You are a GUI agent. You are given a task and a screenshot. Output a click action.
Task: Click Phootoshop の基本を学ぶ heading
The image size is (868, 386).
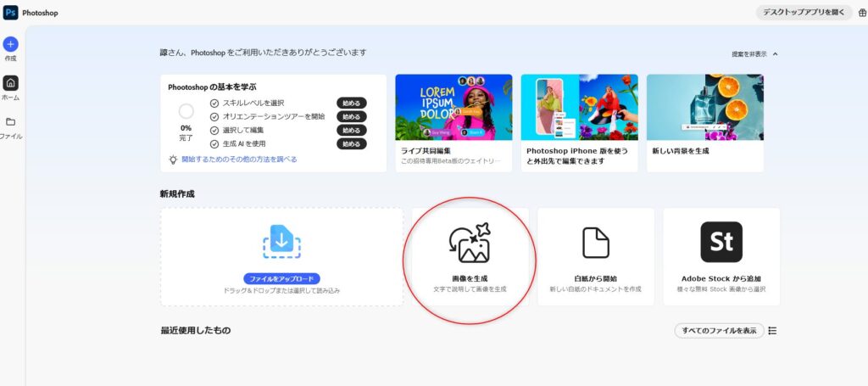[212, 87]
